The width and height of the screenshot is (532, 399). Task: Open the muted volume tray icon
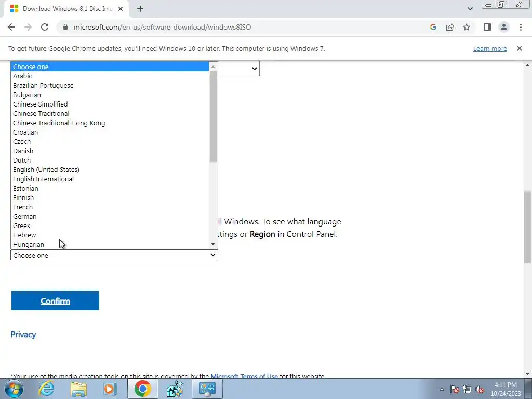coord(480,390)
